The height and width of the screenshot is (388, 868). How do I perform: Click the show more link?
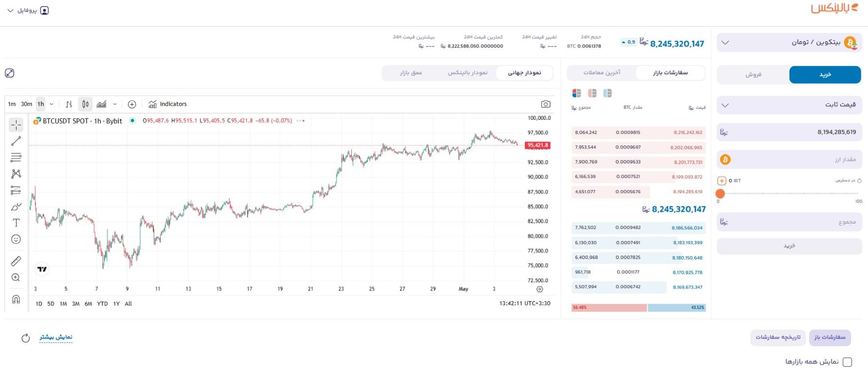pos(56,338)
